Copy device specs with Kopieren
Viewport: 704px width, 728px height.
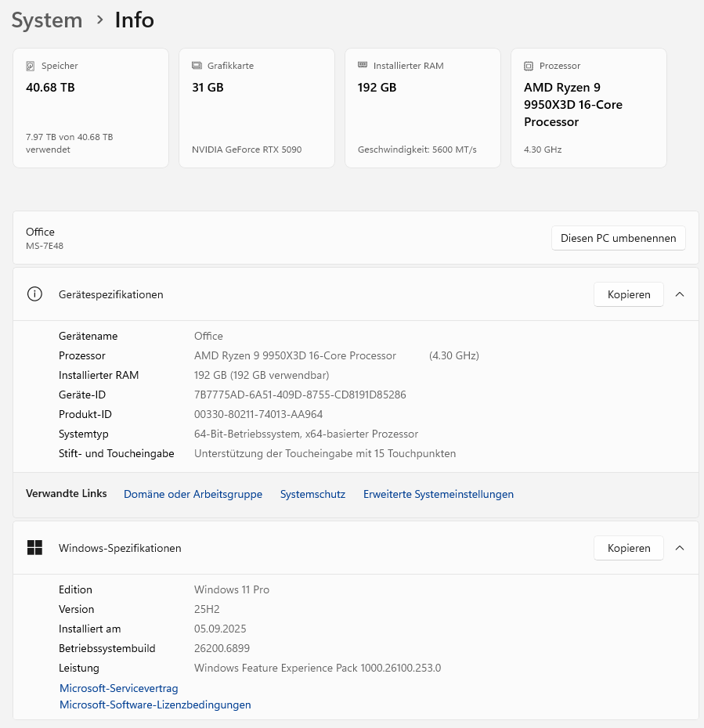628,294
